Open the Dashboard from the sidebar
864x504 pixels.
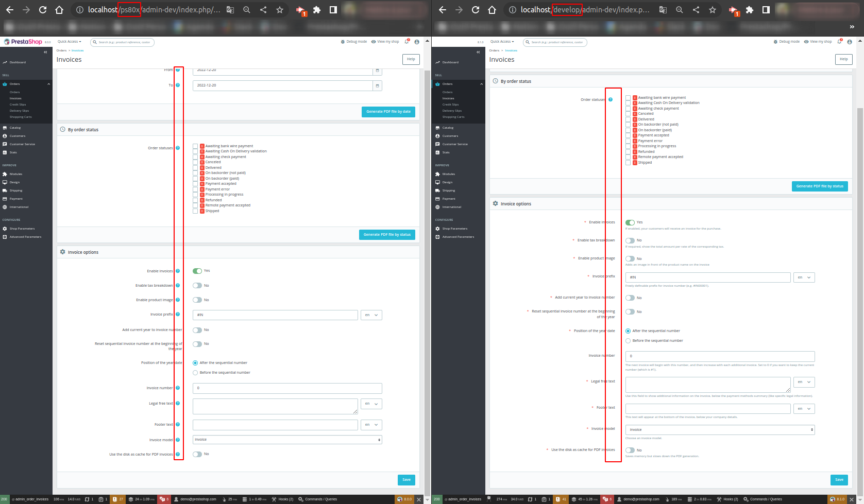click(17, 62)
